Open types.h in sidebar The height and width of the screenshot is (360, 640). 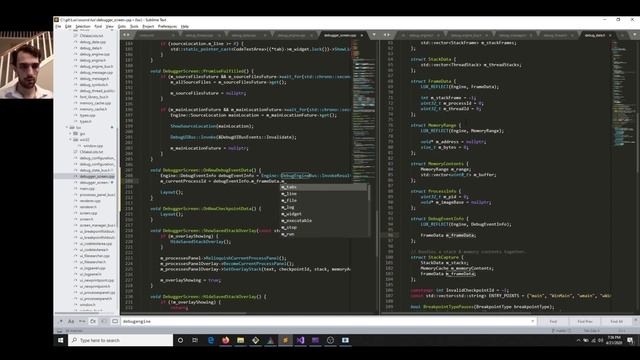click(x=86, y=122)
